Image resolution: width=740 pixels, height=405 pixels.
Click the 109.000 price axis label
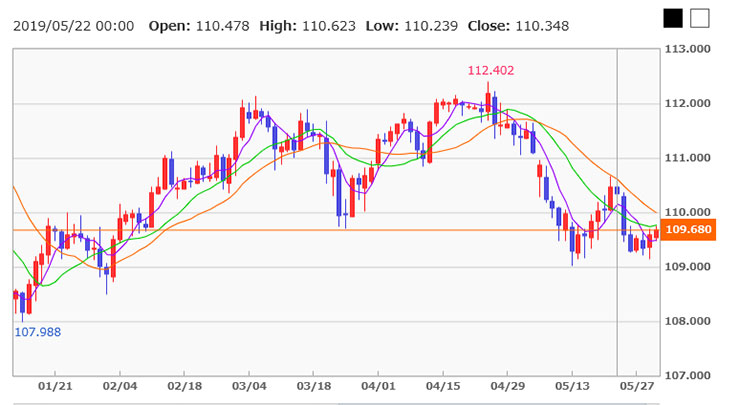point(687,267)
